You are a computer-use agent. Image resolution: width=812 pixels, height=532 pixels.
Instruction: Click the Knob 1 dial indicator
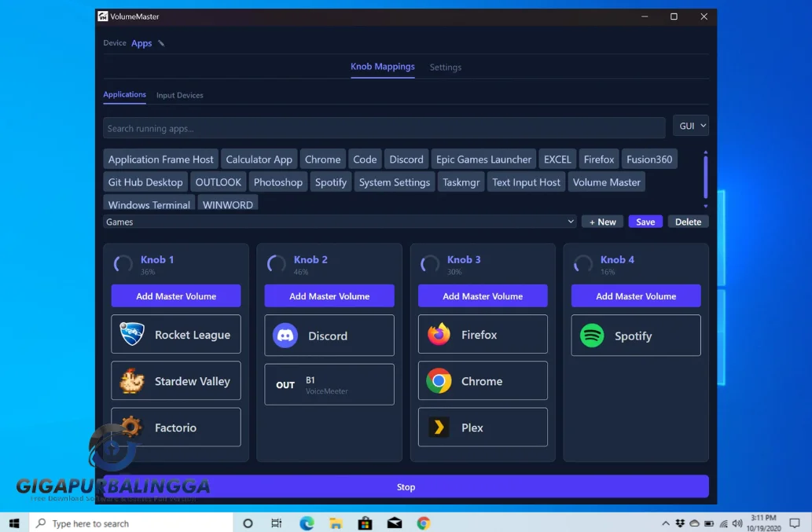(x=123, y=264)
